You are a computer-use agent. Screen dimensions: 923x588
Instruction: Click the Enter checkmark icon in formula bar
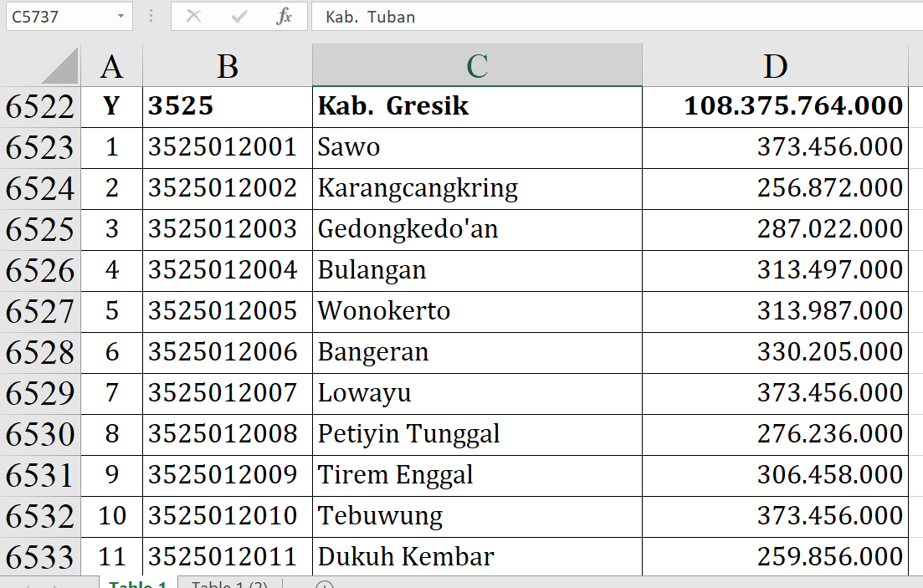pos(239,17)
